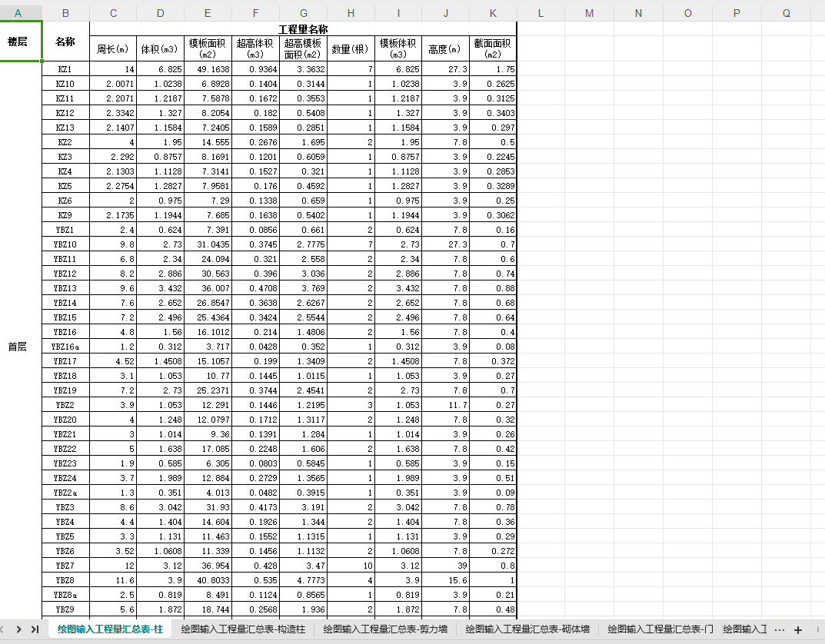Click the 名称 header cell

click(66, 41)
